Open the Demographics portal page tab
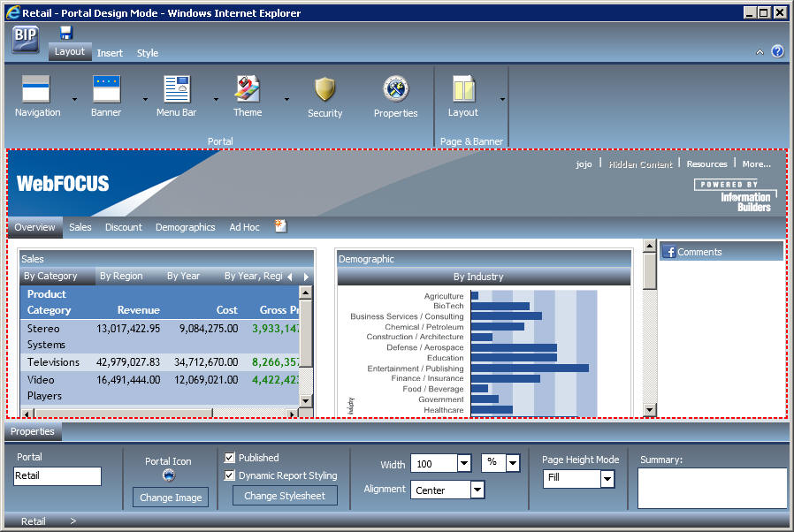Viewport: 794px width, 532px height. [x=186, y=227]
